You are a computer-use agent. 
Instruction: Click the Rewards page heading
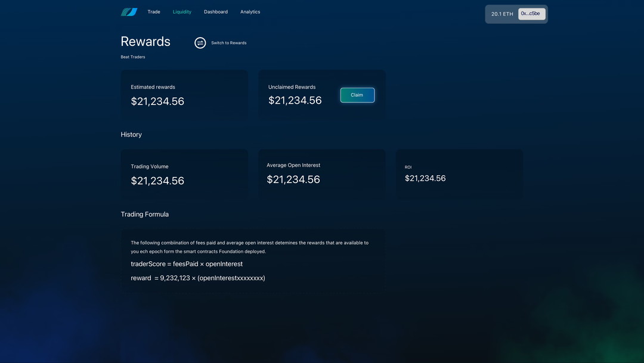point(145,42)
